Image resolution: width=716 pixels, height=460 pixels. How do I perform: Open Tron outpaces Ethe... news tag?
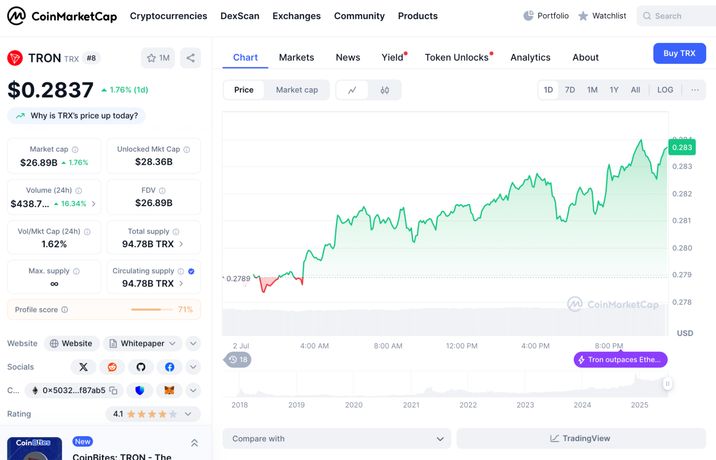(621, 360)
